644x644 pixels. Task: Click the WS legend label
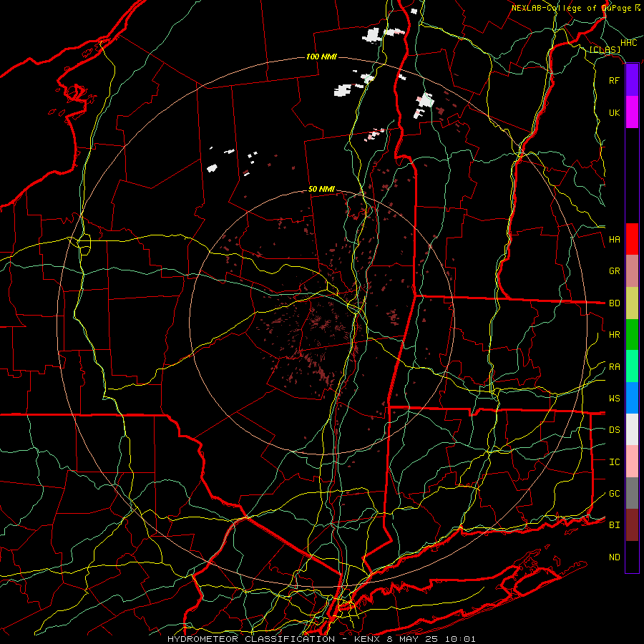point(614,399)
